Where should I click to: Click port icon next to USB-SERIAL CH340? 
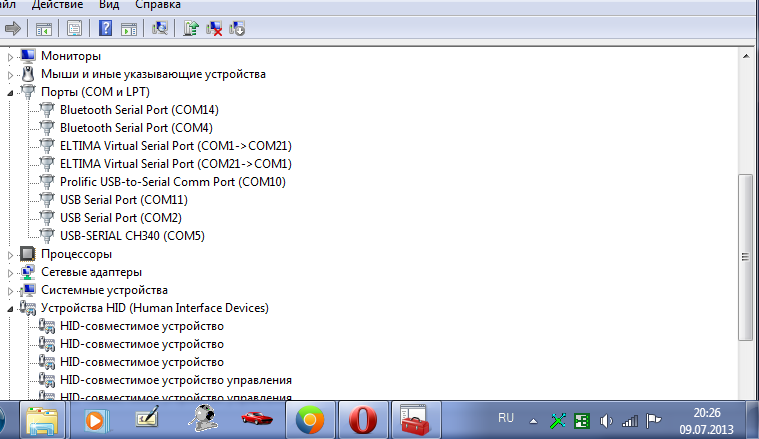point(46,236)
